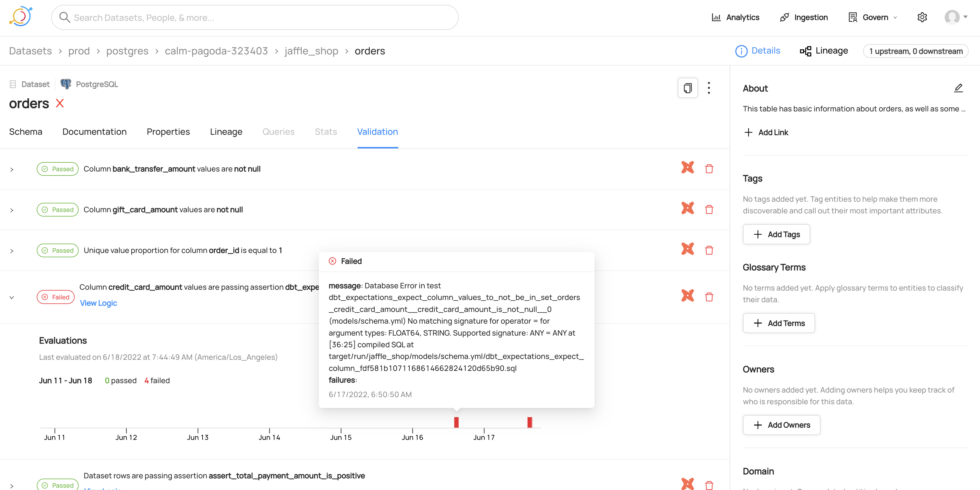Open the settings gear icon
Screen dimensions: 980x490
click(x=922, y=17)
